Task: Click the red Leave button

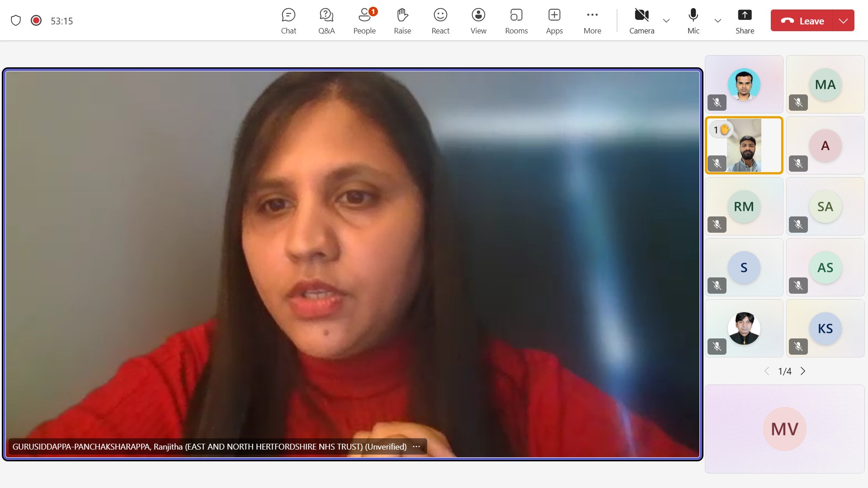Action: point(802,21)
